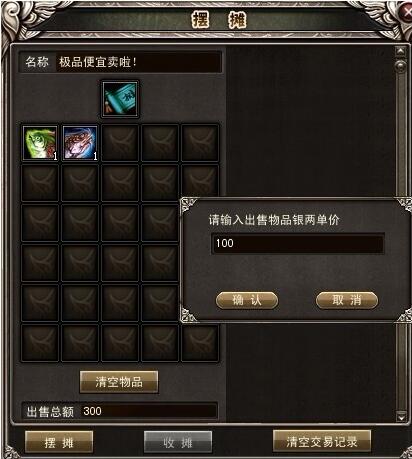The image size is (412, 459).
Task: Click empty third slot in first row
Action: (x=120, y=143)
